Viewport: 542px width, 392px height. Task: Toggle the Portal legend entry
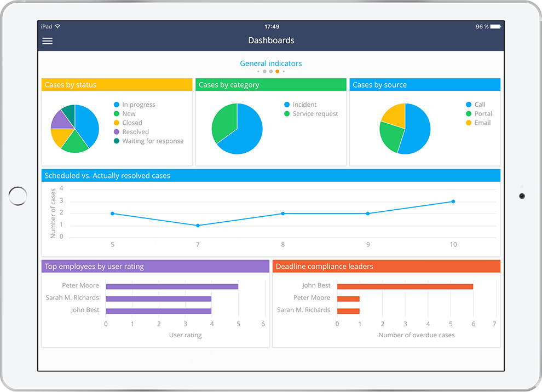point(483,114)
